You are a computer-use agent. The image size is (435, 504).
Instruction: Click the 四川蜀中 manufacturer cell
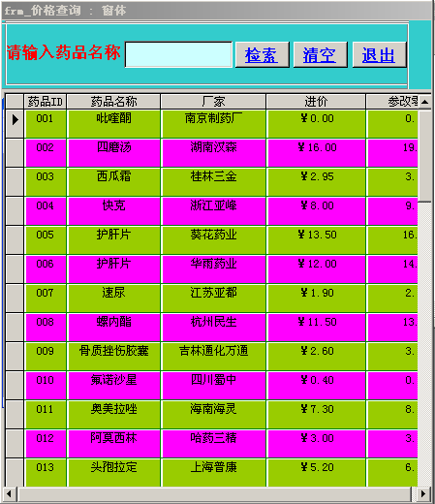(214, 386)
